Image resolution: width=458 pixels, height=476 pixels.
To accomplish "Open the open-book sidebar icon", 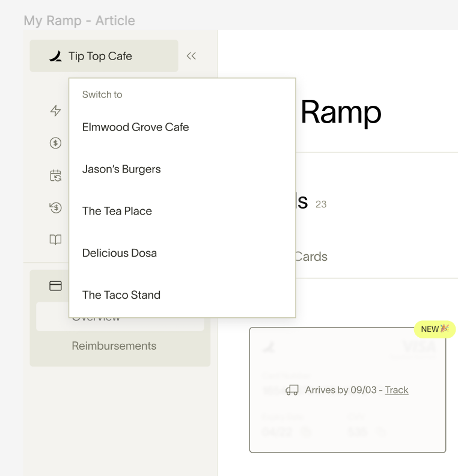I will click(55, 240).
